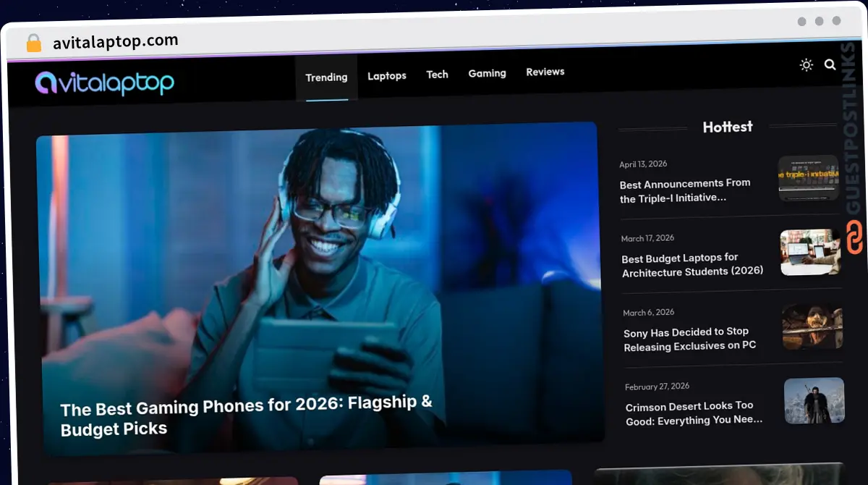This screenshot has width=868, height=485.
Task: Open the Laptops menu item
Action: point(387,75)
